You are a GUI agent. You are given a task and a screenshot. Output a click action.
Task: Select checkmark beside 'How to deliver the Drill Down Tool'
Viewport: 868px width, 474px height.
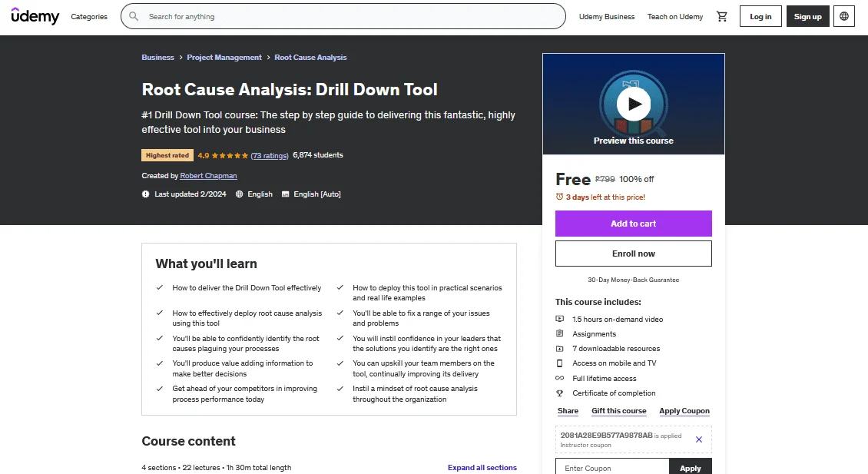click(160, 287)
